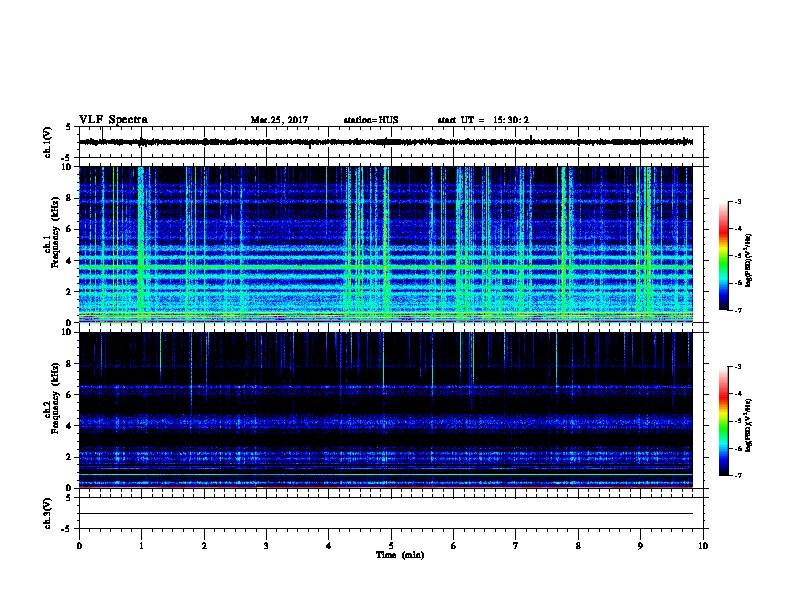Viewport: 792px width, 612px height.
Task: Select the ch.2 colorbar 'log(PSD)' title
Action: point(748,426)
